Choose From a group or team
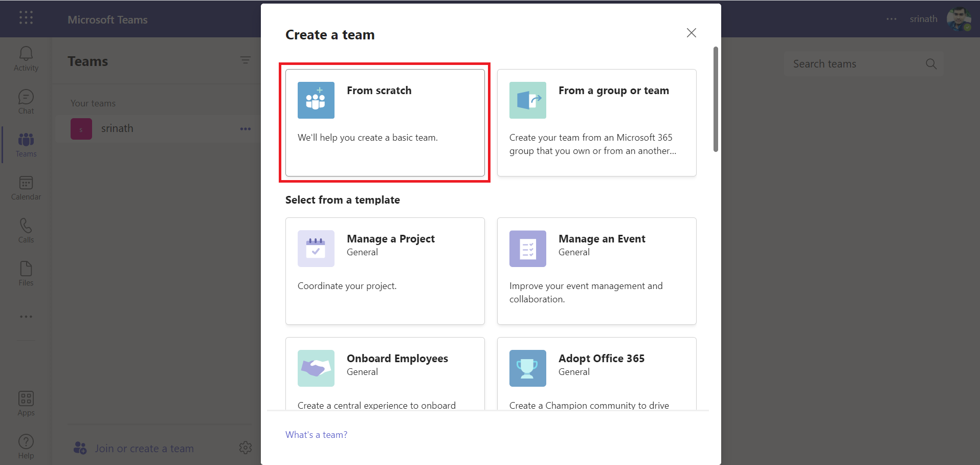The height and width of the screenshot is (465, 980). tap(596, 123)
